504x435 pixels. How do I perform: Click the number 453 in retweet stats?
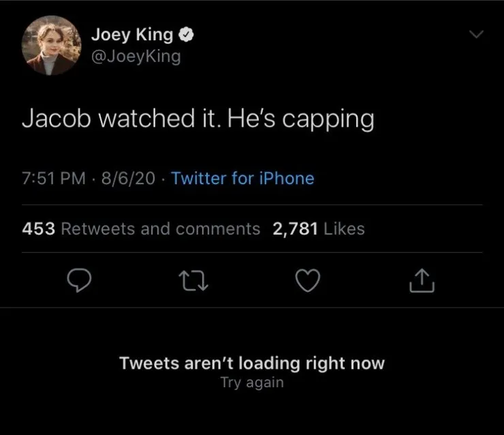pyautogui.click(x=38, y=229)
